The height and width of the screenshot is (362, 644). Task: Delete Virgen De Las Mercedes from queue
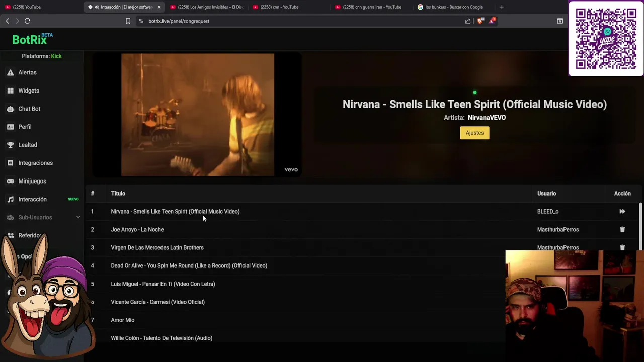[x=622, y=247]
